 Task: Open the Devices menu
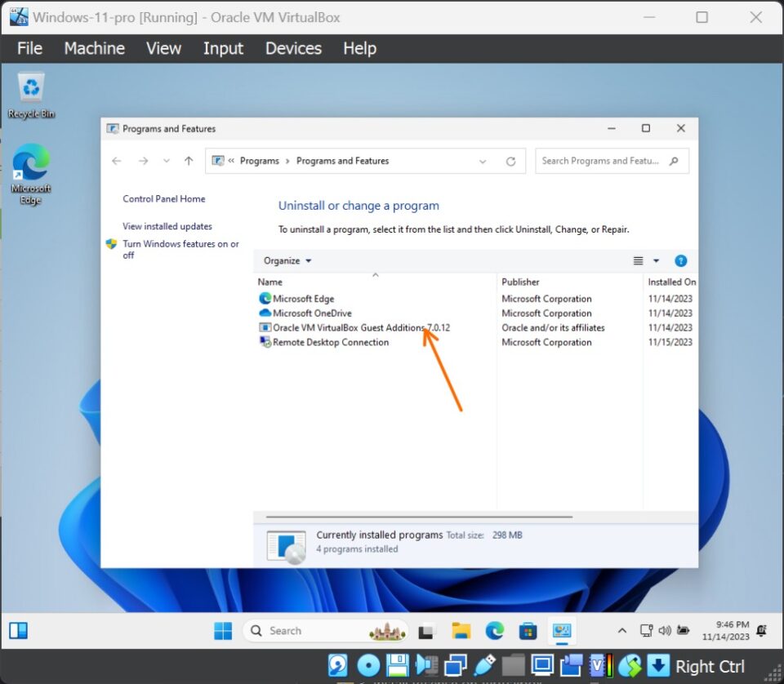(x=293, y=49)
